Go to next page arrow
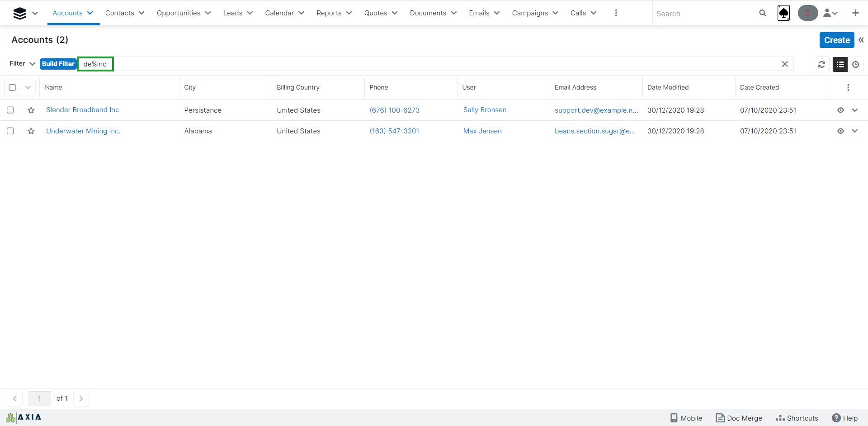Screen dimensions: 868x426 coord(81,398)
